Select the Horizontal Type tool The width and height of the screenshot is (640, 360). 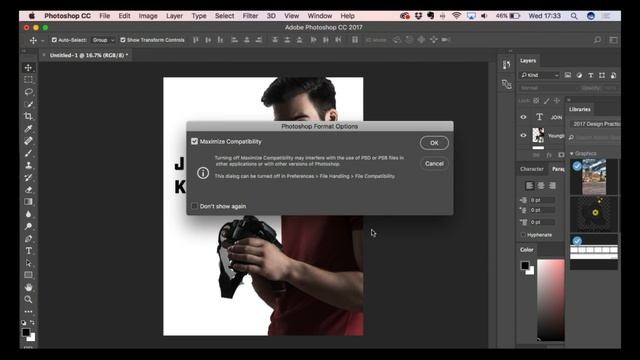click(x=28, y=251)
